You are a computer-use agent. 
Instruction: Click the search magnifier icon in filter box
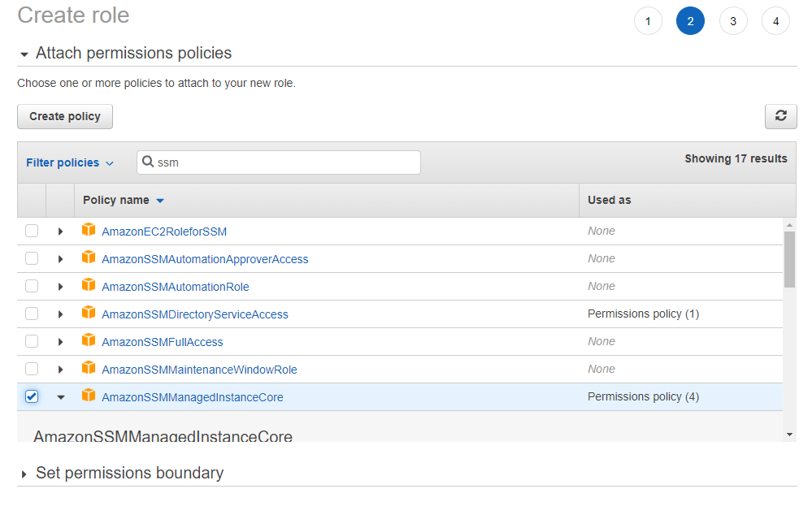[148, 162]
